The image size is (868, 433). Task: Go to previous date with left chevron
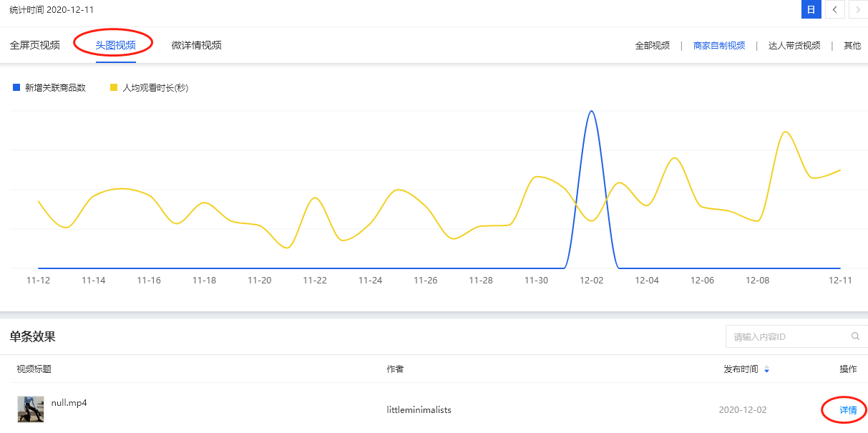834,9
